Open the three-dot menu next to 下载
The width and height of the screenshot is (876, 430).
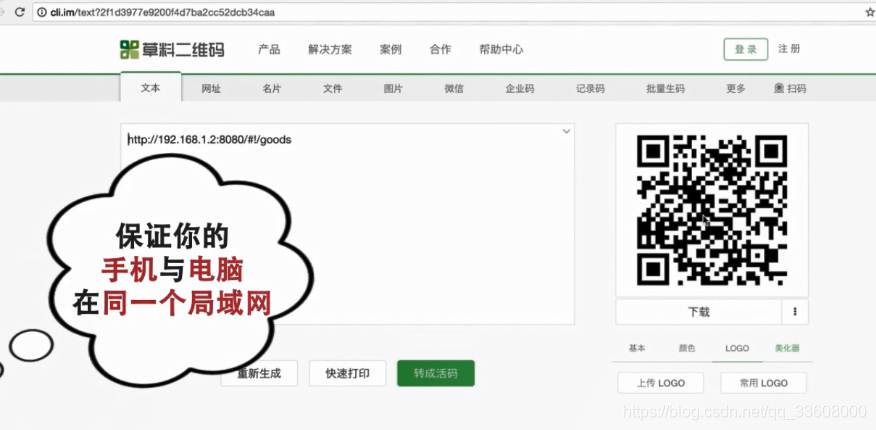pos(794,312)
